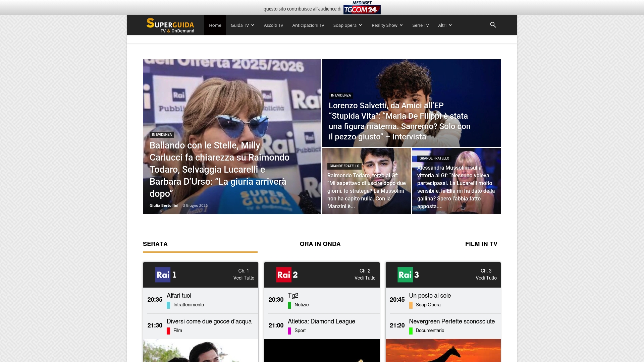Click the 3 Giugno 2026 date
This screenshot has width=644, height=362.
coord(195,205)
